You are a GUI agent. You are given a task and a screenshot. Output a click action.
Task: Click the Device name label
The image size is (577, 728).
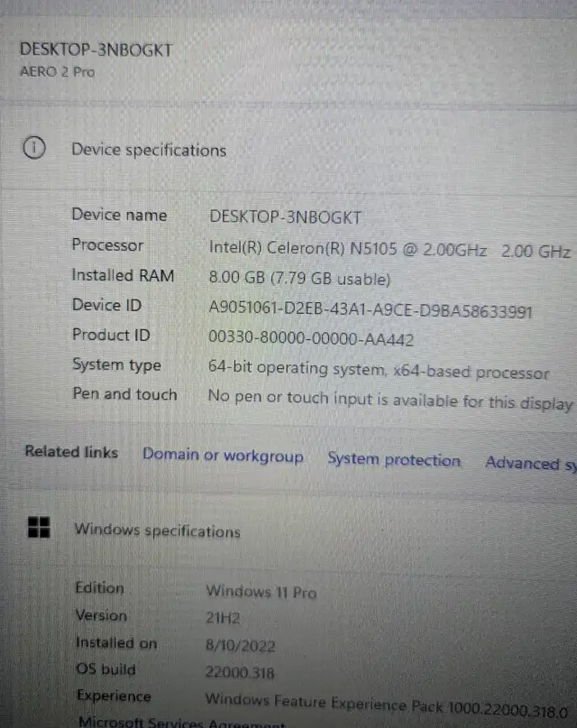pyautogui.click(x=119, y=215)
